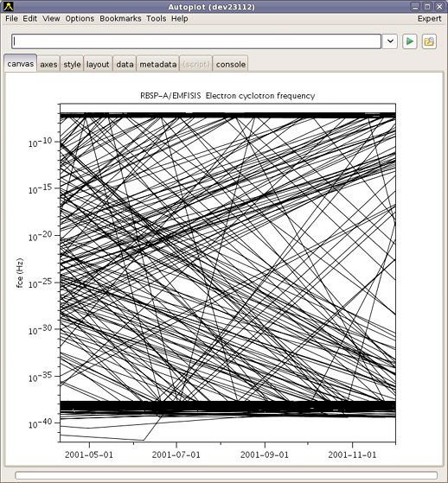448x483 pixels.
Task: Click the fce (Hz) y-axis label
Action: (x=19, y=273)
